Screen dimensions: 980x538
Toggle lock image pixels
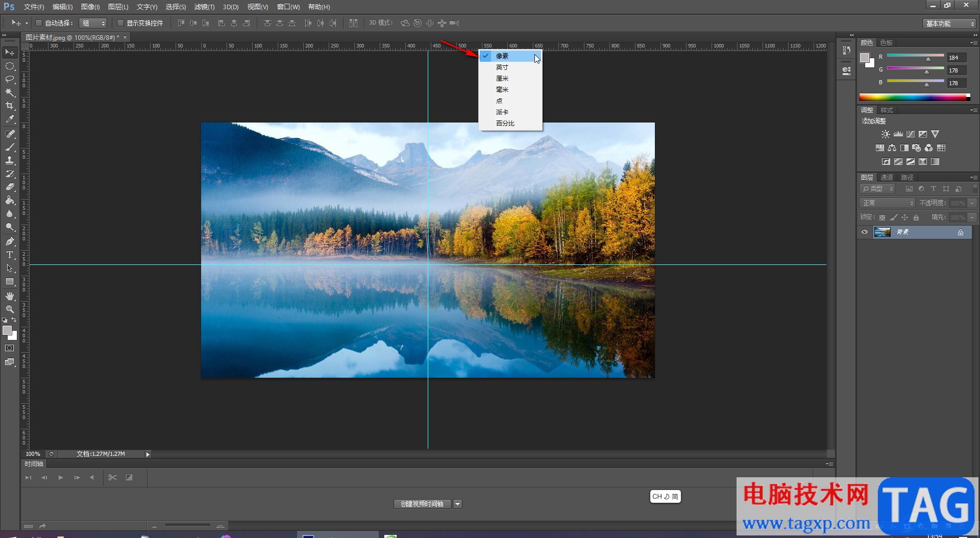(894, 217)
